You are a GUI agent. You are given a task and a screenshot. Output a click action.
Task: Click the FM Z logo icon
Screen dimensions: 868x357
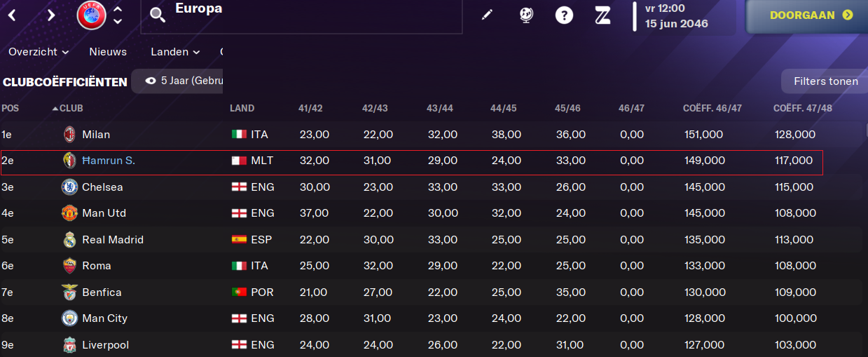tap(602, 15)
